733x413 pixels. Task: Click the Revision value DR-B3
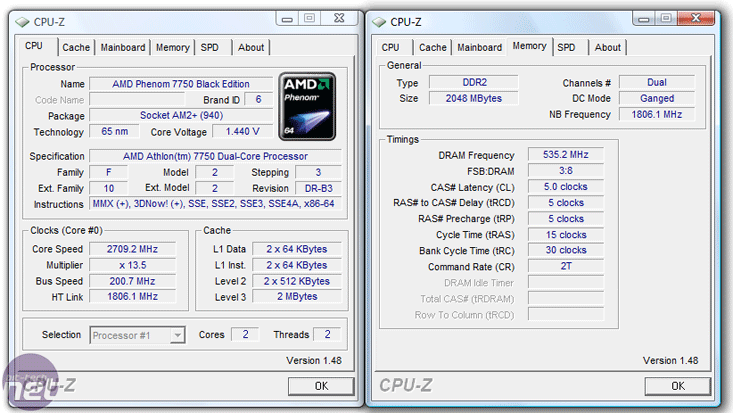coord(318,188)
